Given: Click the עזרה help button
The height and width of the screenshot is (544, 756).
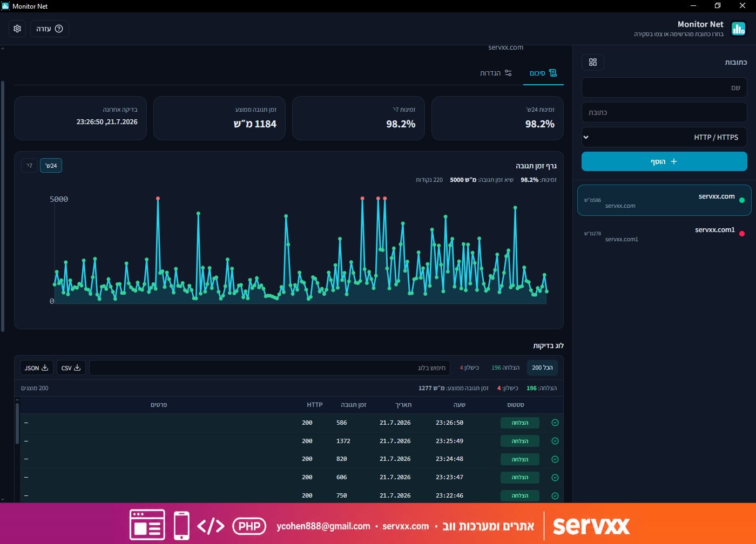Looking at the screenshot, I should 50,29.
